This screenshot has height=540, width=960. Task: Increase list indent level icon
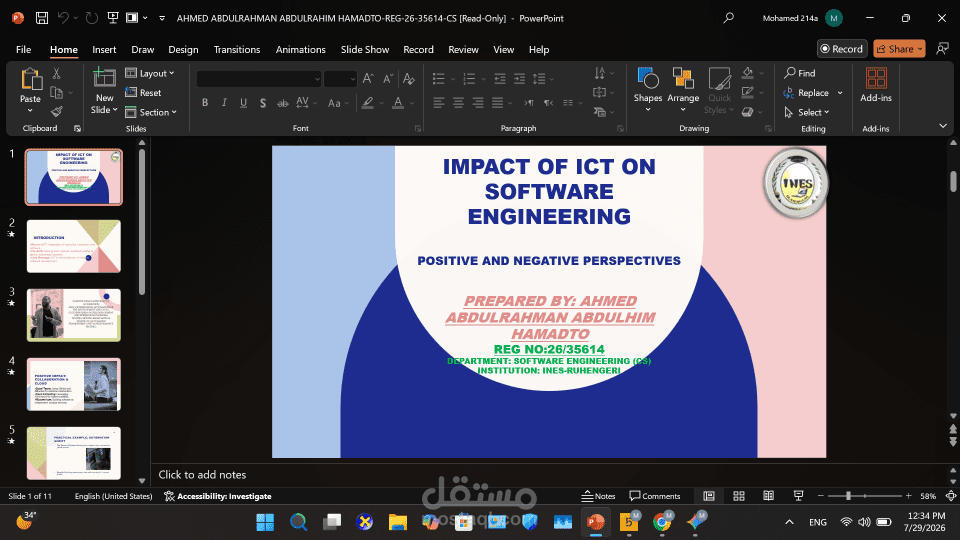pyautogui.click(x=519, y=78)
